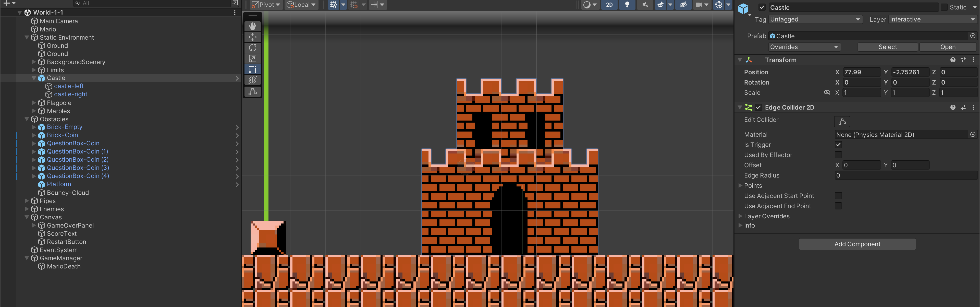This screenshot has width=980, height=307.
Task: Click Open prefab button
Action: (948, 47)
